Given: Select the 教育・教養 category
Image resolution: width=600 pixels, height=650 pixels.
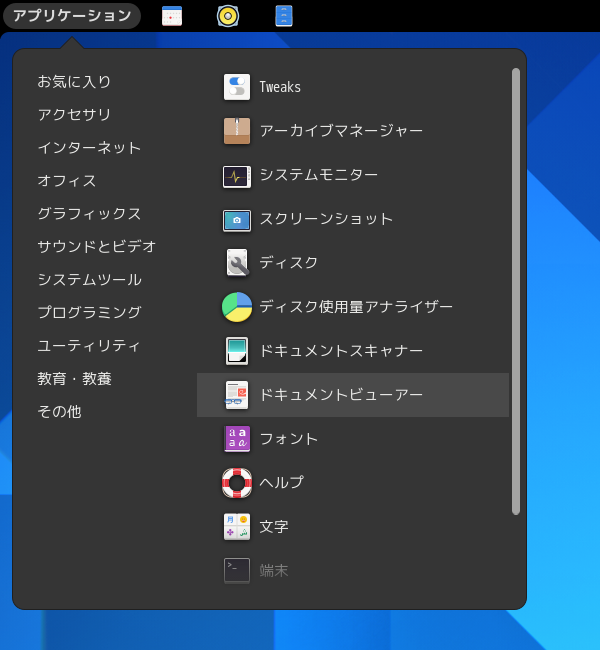Looking at the screenshot, I should pyautogui.click(x=75, y=378).
